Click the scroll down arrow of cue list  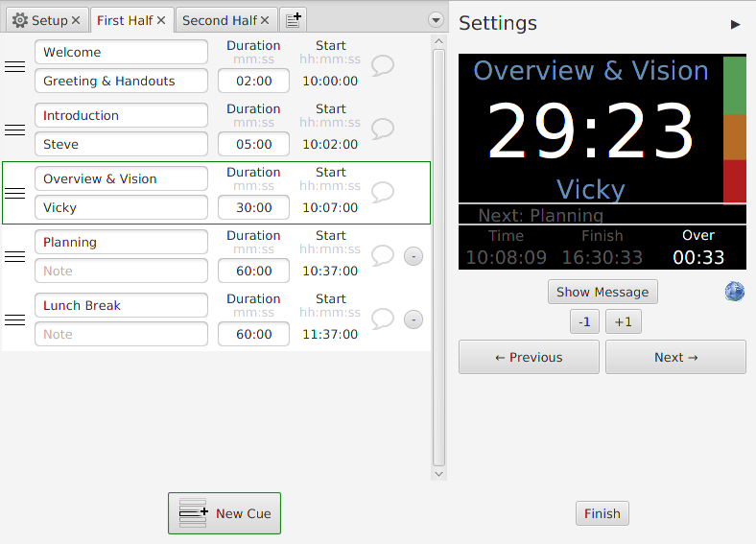point(438,474)
